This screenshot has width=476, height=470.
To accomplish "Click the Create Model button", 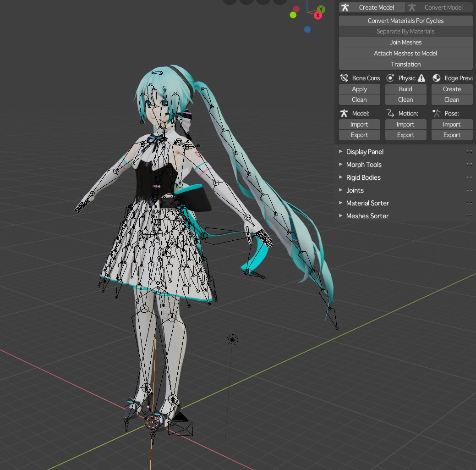I will [372, 7].
